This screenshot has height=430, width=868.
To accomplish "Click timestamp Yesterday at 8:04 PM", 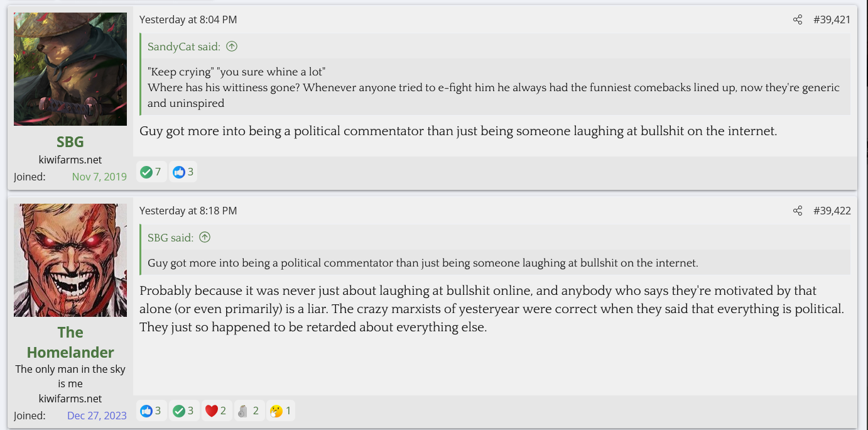I will 188,19.
